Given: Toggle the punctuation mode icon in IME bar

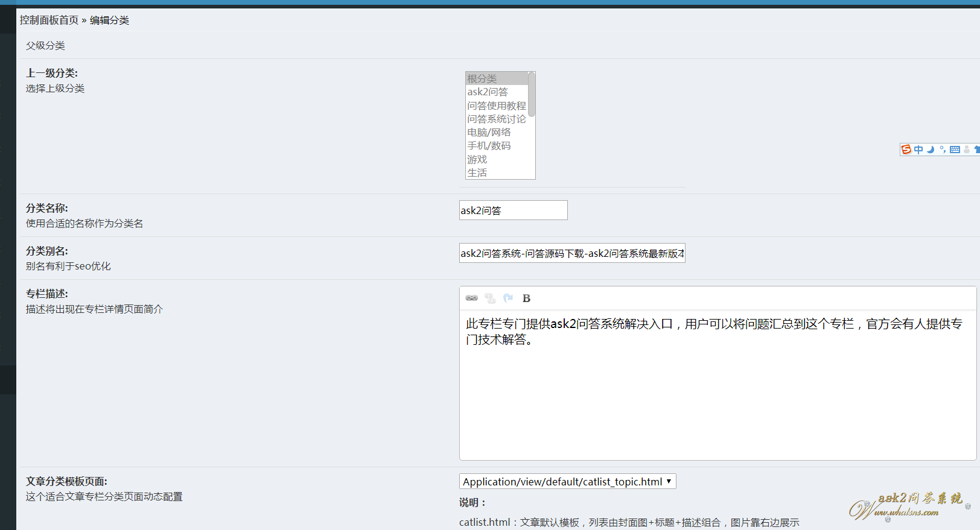Looking at the screenshot, I should pyautogui.click(x=943, y=150).
